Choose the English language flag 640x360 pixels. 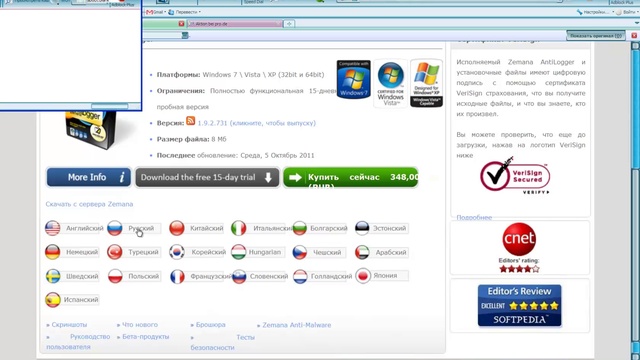(53, 228)
